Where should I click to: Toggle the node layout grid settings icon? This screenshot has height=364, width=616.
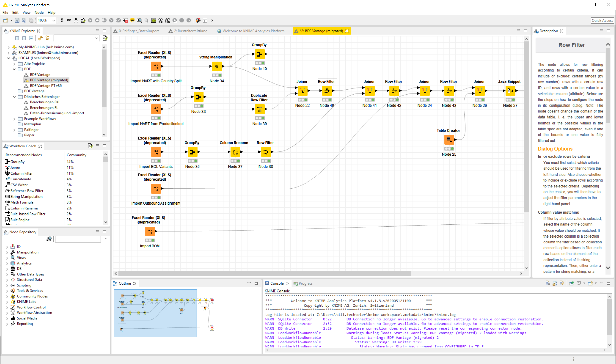click(205, 20)
